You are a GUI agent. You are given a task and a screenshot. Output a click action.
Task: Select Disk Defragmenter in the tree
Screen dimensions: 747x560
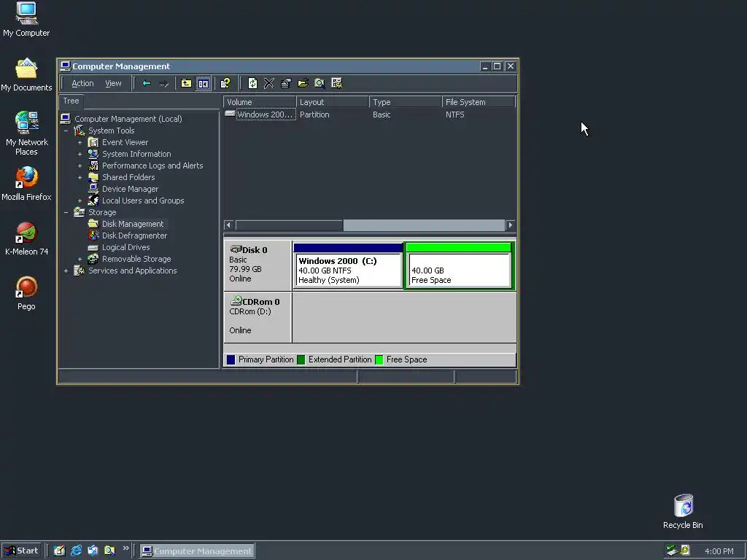pyautogui.click(x=134, y=236)
